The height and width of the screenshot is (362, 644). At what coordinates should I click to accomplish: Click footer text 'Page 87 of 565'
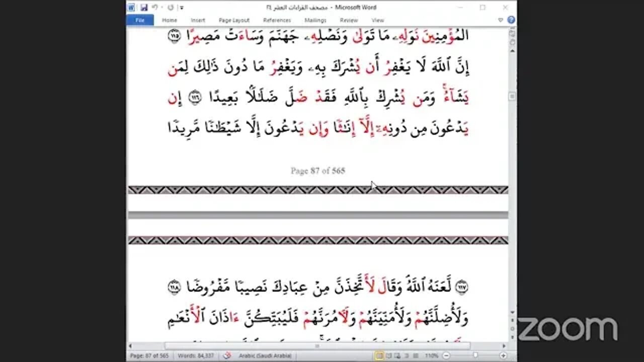click(318, 171)
